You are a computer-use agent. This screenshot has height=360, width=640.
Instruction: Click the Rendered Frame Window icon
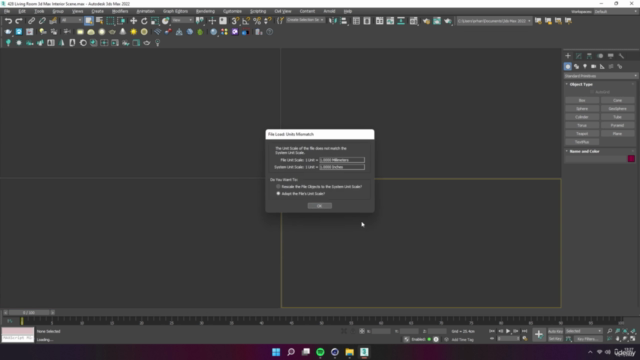437,21
